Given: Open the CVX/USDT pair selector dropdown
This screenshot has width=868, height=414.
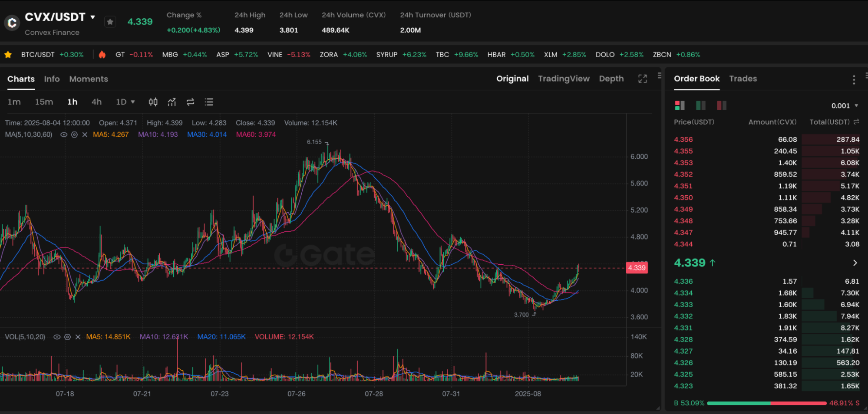Looking at the screenshot, I should point(92,17).
